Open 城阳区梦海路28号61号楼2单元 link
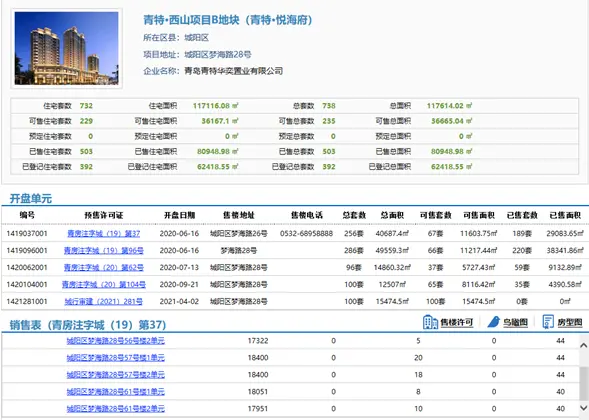The image size is (589, 420). (x=116, y=408)
